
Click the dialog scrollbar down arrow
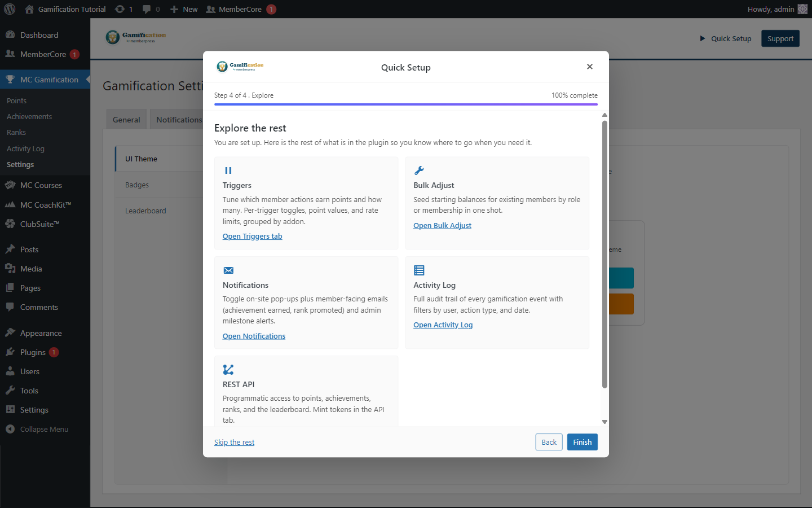604,422
